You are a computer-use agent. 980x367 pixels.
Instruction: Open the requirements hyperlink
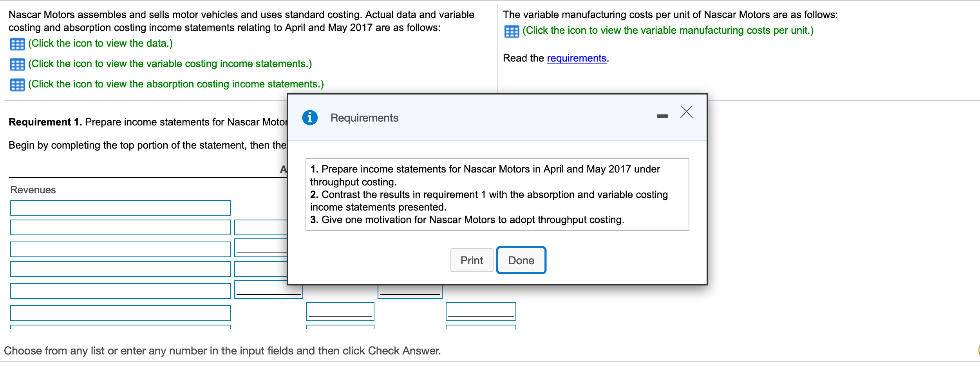click(577, 58)
